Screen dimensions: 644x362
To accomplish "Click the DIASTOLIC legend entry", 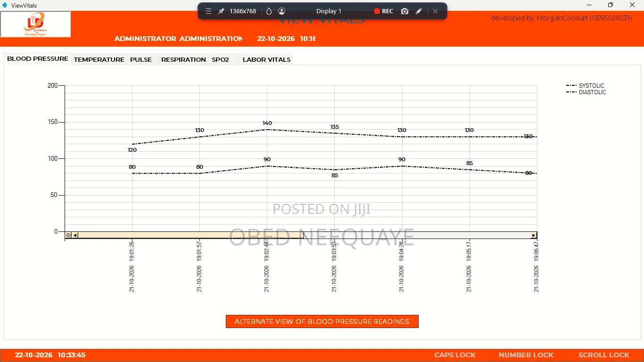I will pos(586,92).
